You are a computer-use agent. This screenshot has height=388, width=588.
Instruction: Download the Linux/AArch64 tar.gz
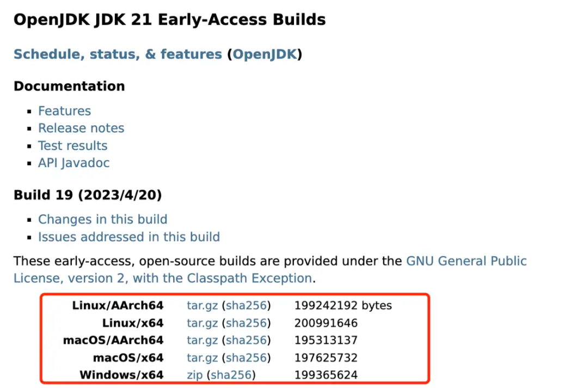tap(203, 306)
